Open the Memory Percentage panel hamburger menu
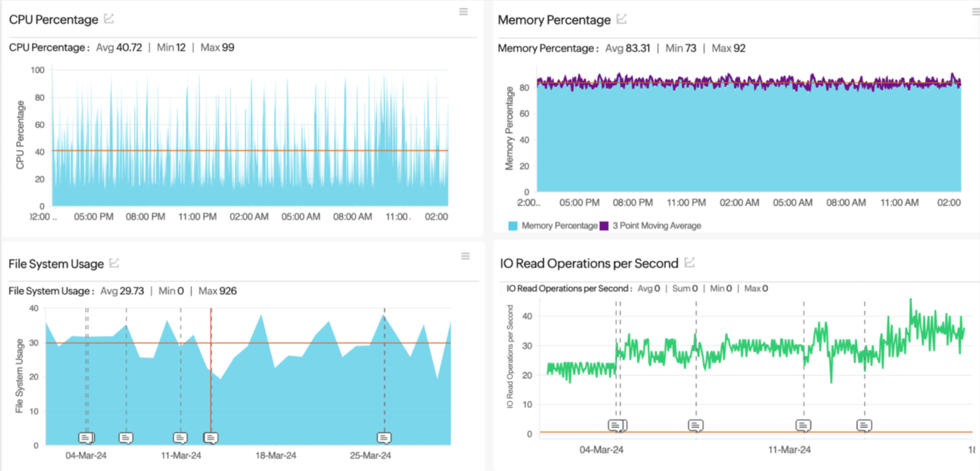 click(x=976, y=11)
